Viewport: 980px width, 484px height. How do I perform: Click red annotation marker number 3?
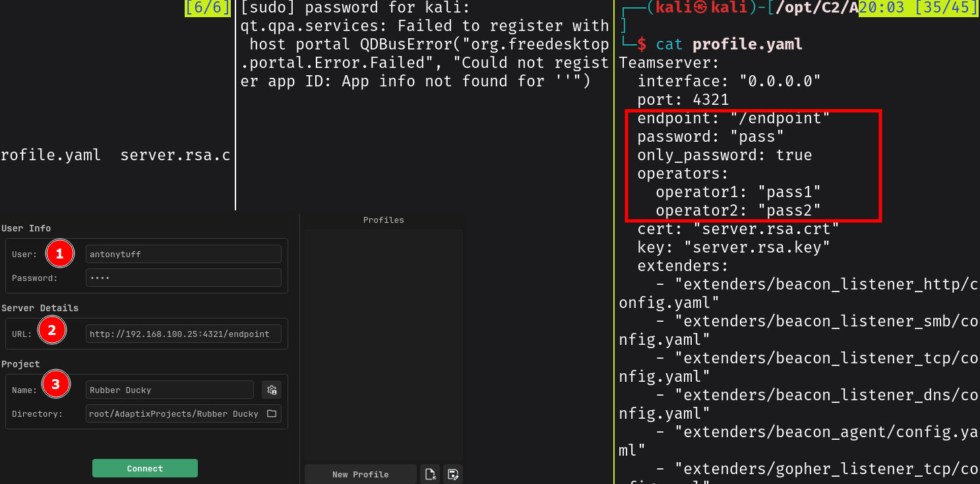55,384
